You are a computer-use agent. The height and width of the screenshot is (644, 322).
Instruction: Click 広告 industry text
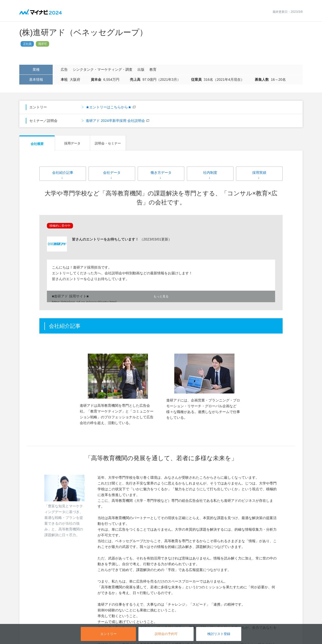coord(64,69)
